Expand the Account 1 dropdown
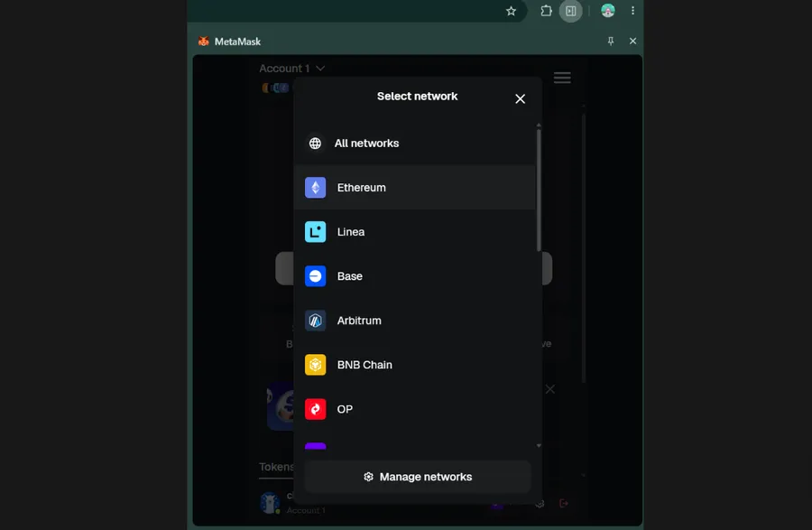The image size is (812, 530). click(292, 69)
